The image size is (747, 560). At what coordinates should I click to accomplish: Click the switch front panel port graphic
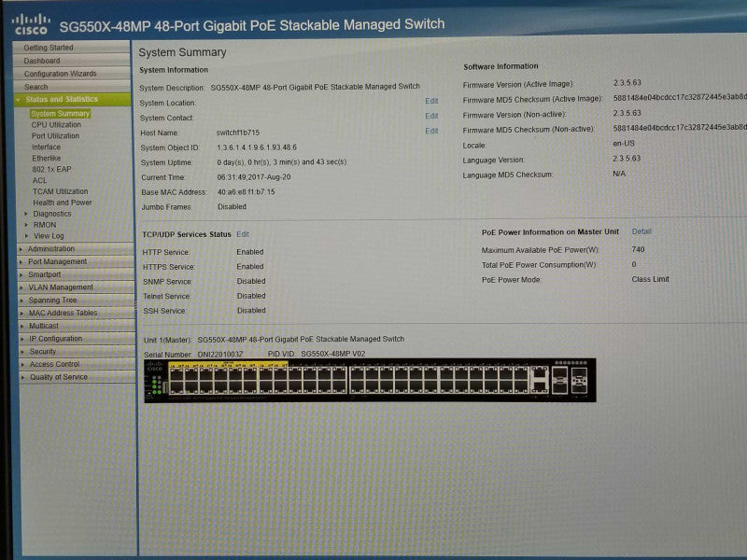pyautogui.click(x=370, y=381)
